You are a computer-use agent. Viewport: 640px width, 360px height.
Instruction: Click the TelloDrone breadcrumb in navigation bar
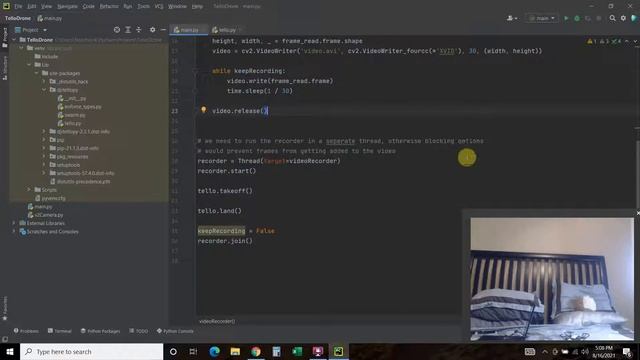[18, 18]
